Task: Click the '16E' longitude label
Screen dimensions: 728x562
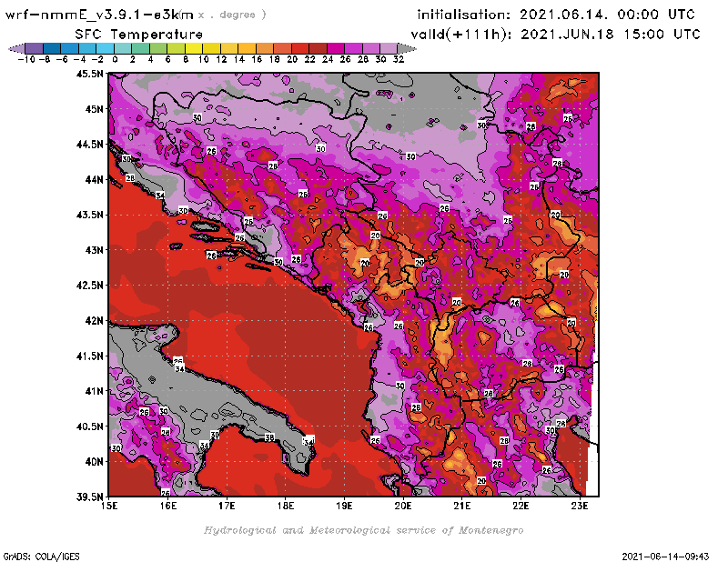Action: click(168, 507)
